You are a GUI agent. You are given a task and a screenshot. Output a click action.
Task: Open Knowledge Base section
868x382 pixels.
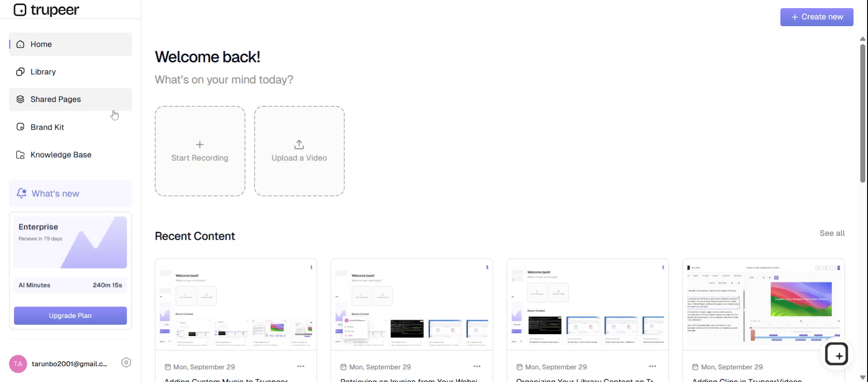pos(71,155)
